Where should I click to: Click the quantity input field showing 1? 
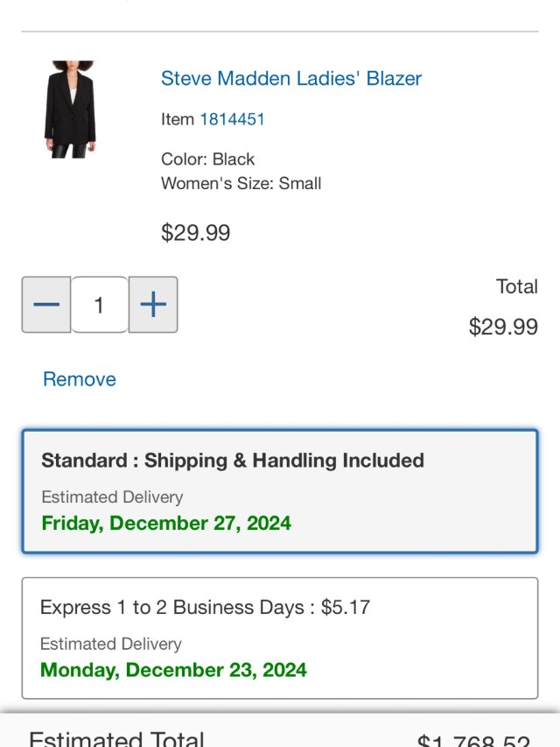click(99, 305)
